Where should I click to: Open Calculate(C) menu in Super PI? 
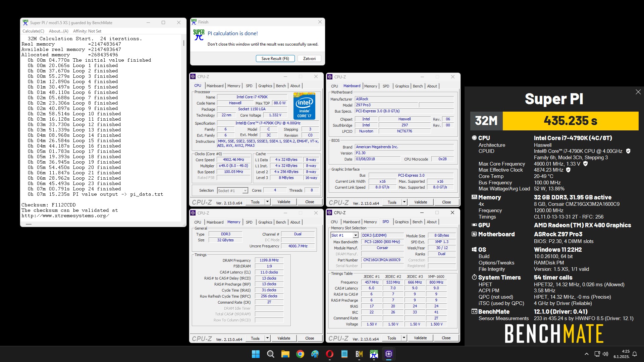pos(33,31)
